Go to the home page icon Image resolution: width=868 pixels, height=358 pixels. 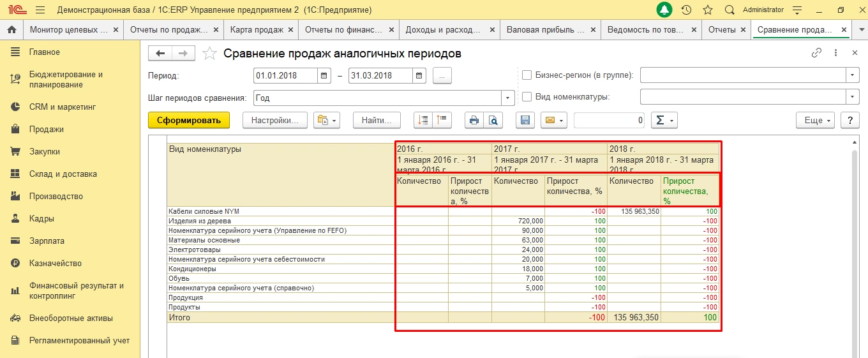pyautogui.click(x=11, y=30)
